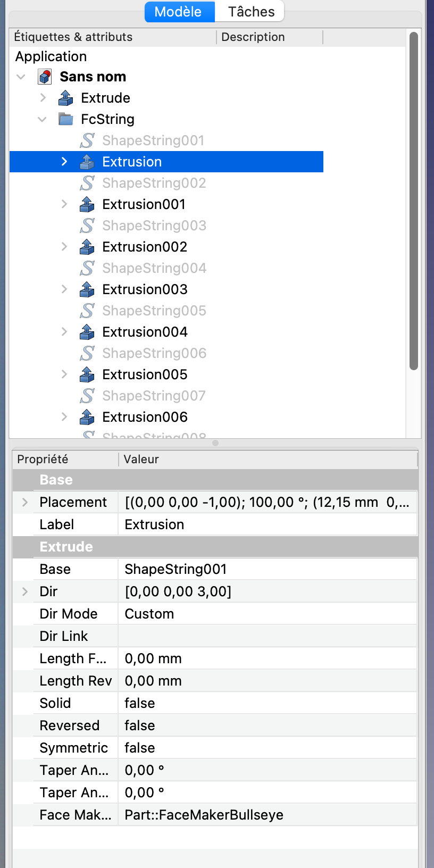Switch to the Tâches tab
Image resolution: width=434 pixels, height=868 pixels.
coord(251,12)
